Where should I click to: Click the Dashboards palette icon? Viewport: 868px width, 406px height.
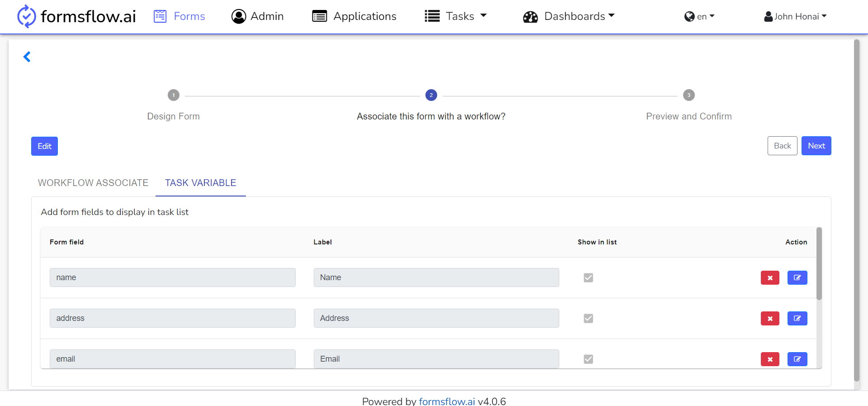(530, 17)
